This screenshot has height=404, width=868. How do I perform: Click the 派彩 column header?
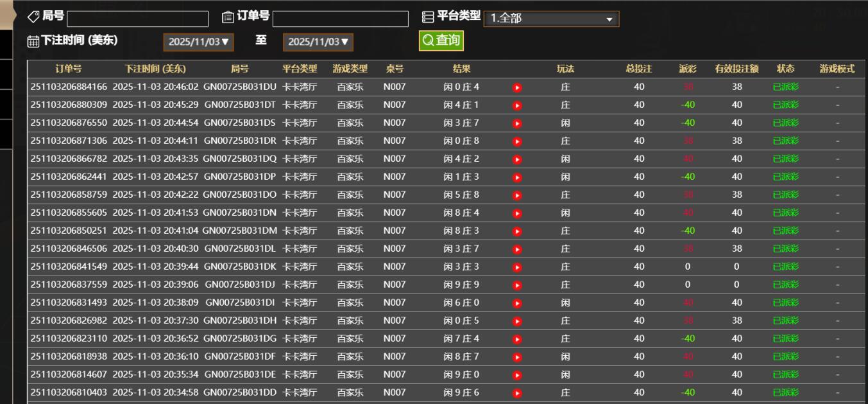click(x=688, y=69)
